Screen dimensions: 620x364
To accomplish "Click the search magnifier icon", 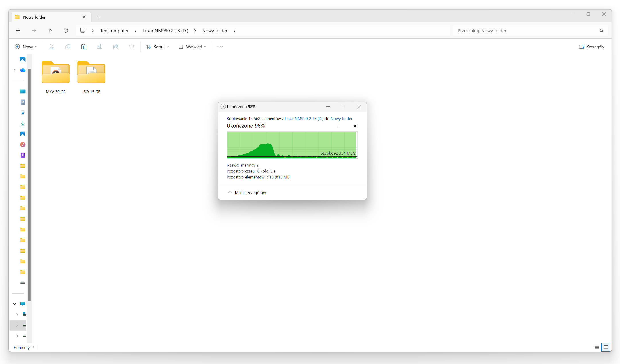I will click(x=601, y=31).
